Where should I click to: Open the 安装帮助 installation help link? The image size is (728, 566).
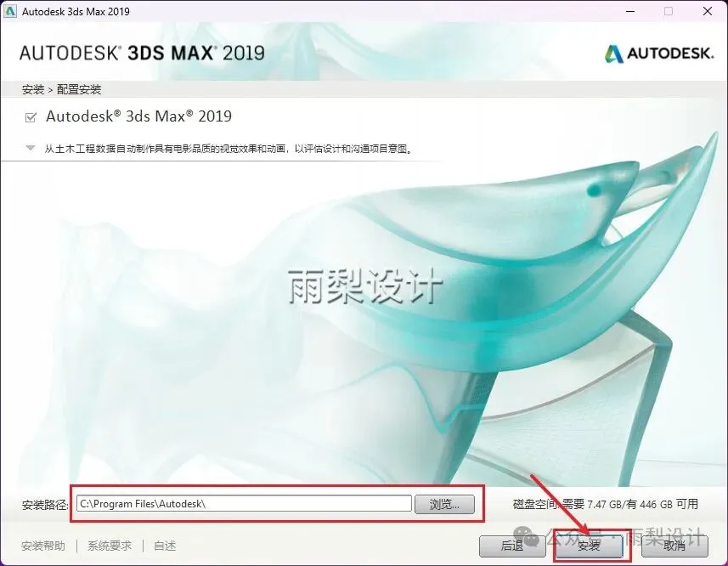coord(43,546)
